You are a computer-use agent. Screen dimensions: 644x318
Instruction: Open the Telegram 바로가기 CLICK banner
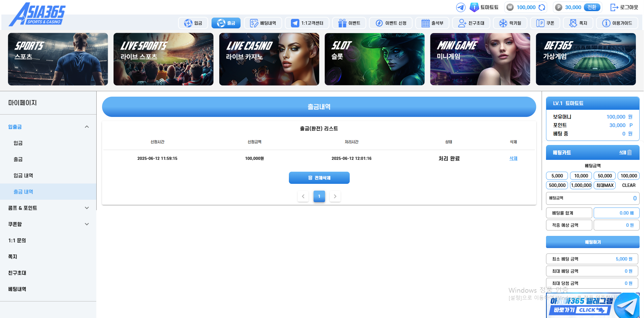pyautogui.click(x=593, y=305)
